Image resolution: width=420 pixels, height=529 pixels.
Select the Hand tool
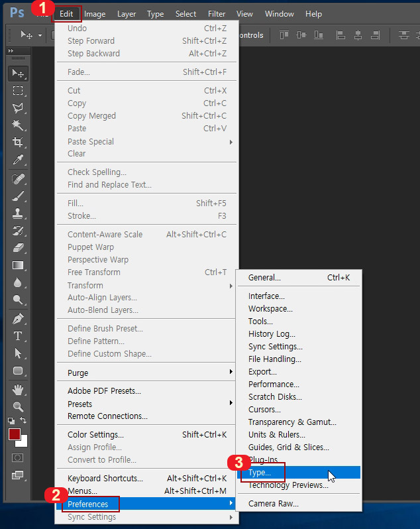(x=18, y=390)
